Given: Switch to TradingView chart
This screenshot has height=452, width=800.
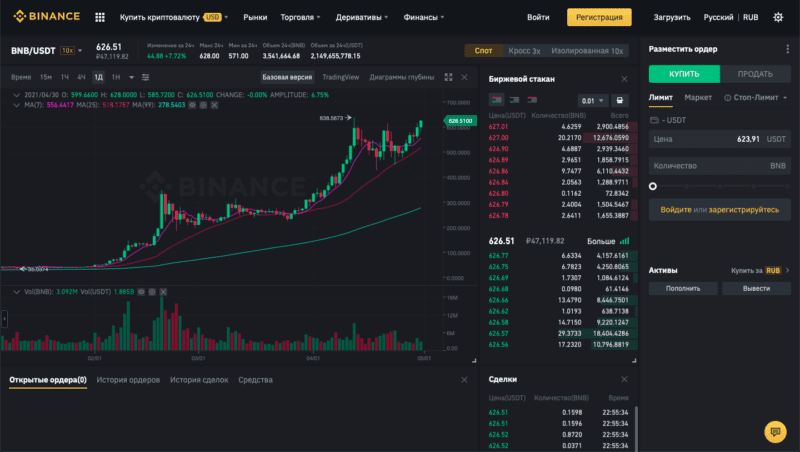Looking at the screenshot, I should point(341,77).
